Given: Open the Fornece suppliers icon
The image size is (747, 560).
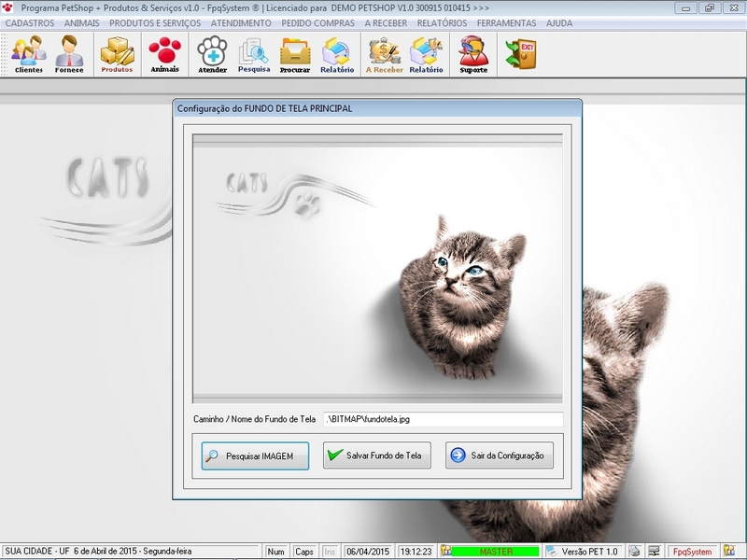Looking at the screenshot, I should (69, 54).
